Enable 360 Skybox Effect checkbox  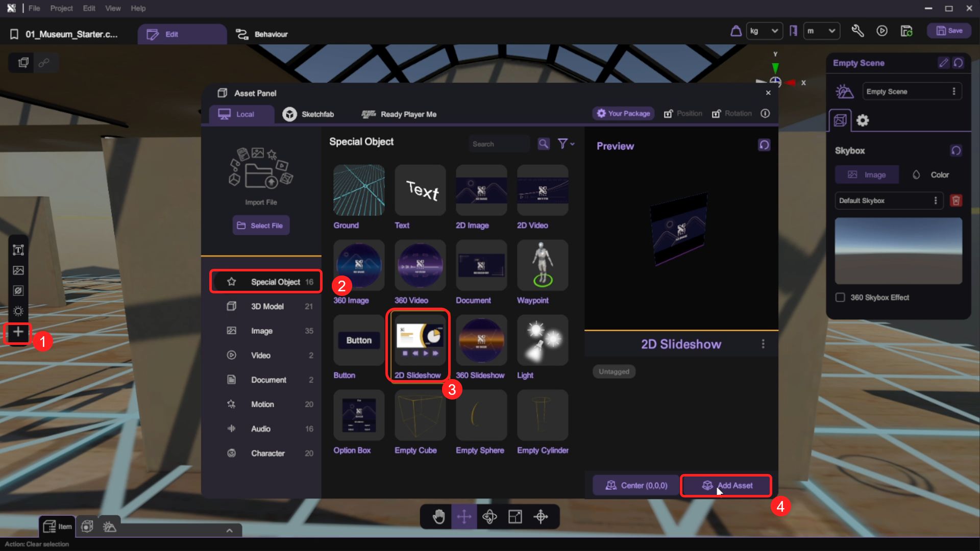(840, 297)
